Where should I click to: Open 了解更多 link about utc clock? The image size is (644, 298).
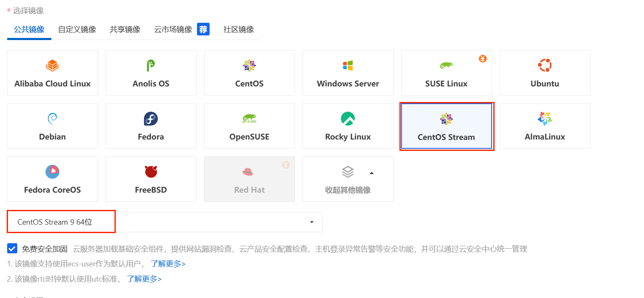pyautogui.click(x=144, y=279)
